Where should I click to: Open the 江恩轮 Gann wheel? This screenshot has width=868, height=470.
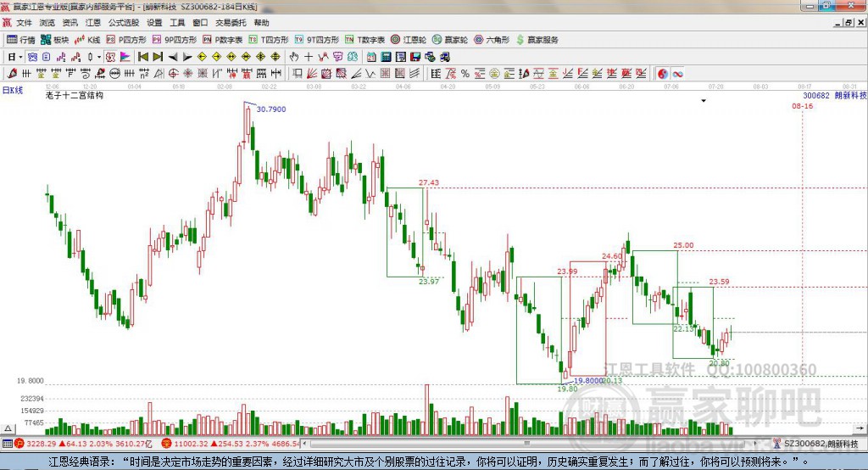pyautogui.click(x=409, y=39)
